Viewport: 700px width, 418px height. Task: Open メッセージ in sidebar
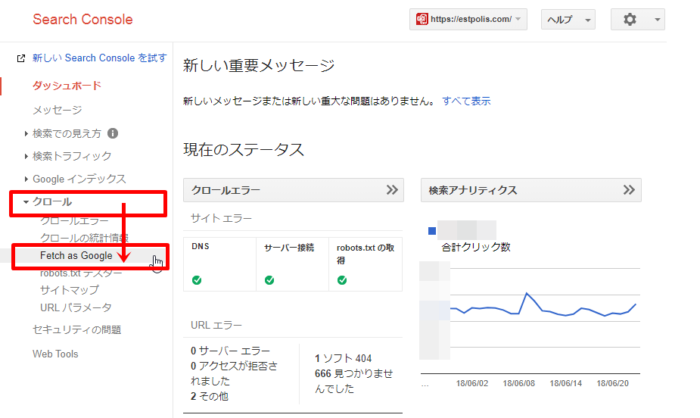point(57,110)
